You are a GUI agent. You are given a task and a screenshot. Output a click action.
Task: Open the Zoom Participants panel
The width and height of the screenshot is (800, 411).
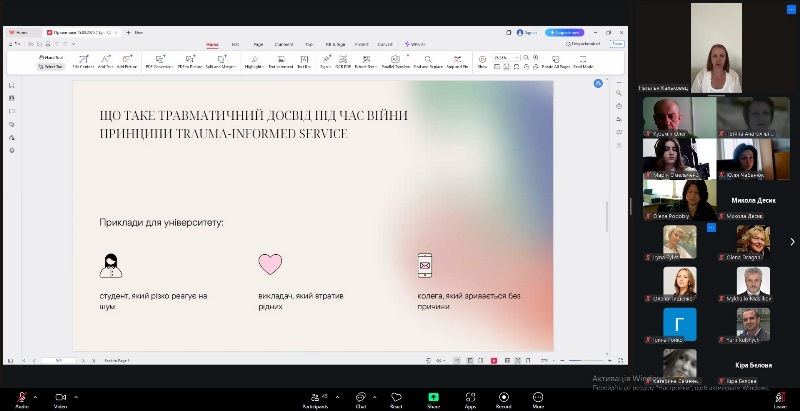point(317,398)
